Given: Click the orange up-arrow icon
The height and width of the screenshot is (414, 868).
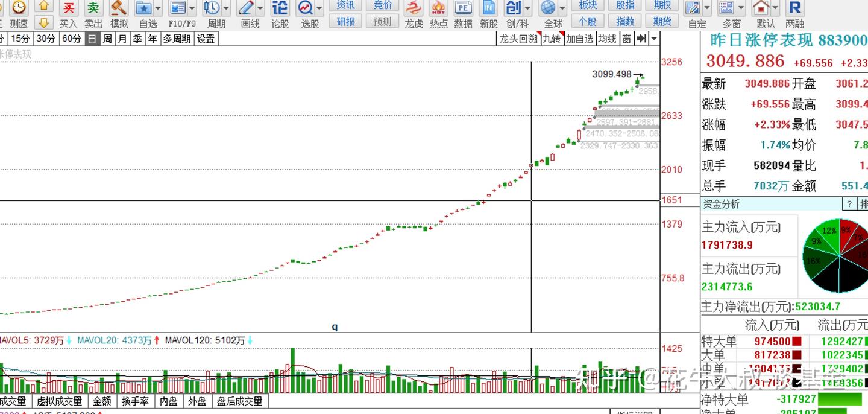Looking at the screenshot, I should [43, 7].
